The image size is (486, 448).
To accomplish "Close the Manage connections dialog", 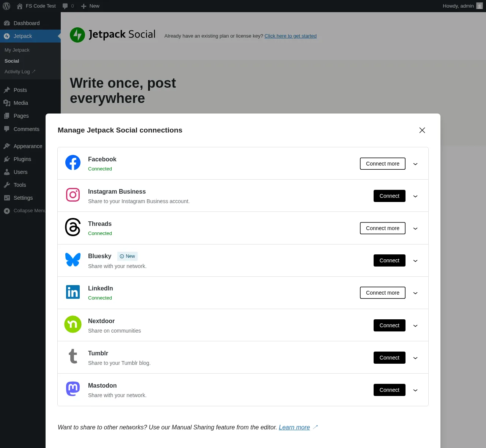I will tap(422, 130).
